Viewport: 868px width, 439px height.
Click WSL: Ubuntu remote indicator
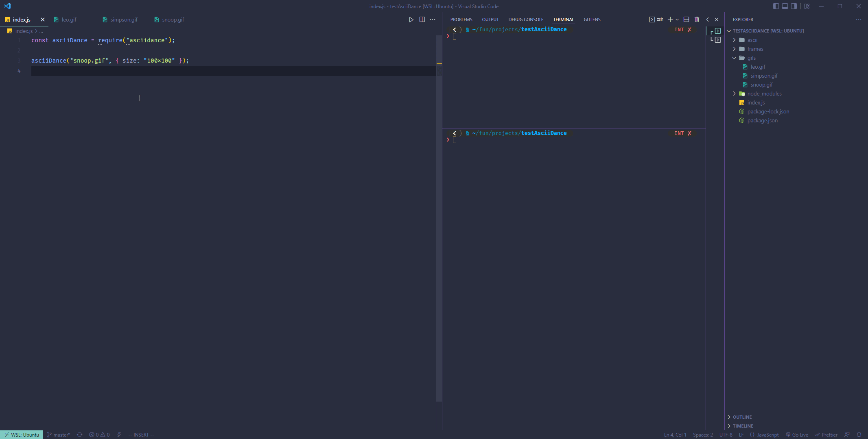[22, 435]
